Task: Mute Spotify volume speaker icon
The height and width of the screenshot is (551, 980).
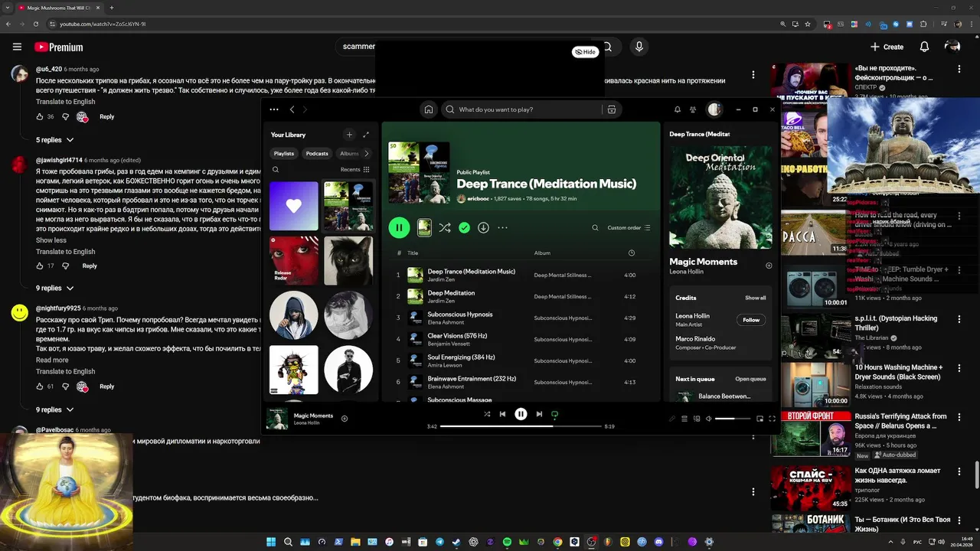Action: point(708,419)
